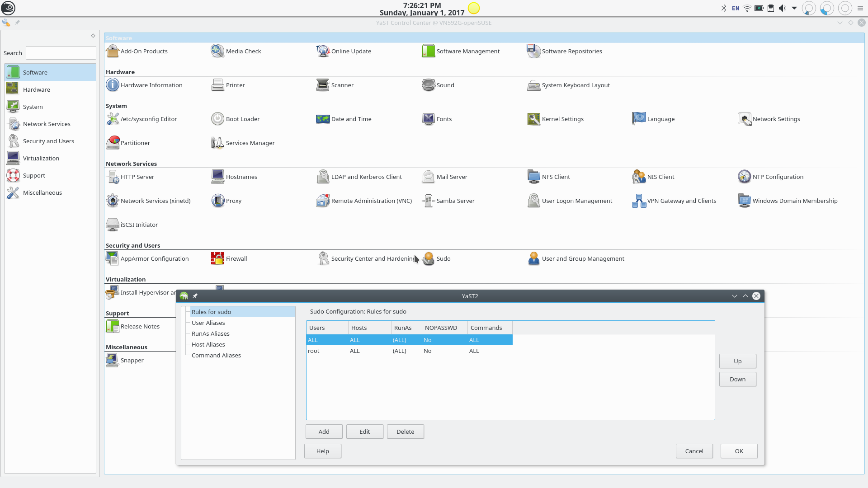Open /etc/sysconfig Editor
This screenshot has width=868, height=488.
[x=141, y=119]
